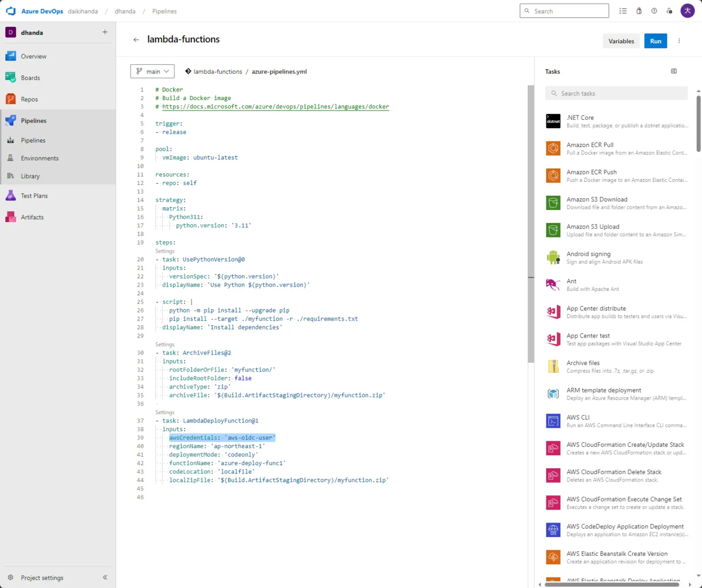Click the Run button

656,41
